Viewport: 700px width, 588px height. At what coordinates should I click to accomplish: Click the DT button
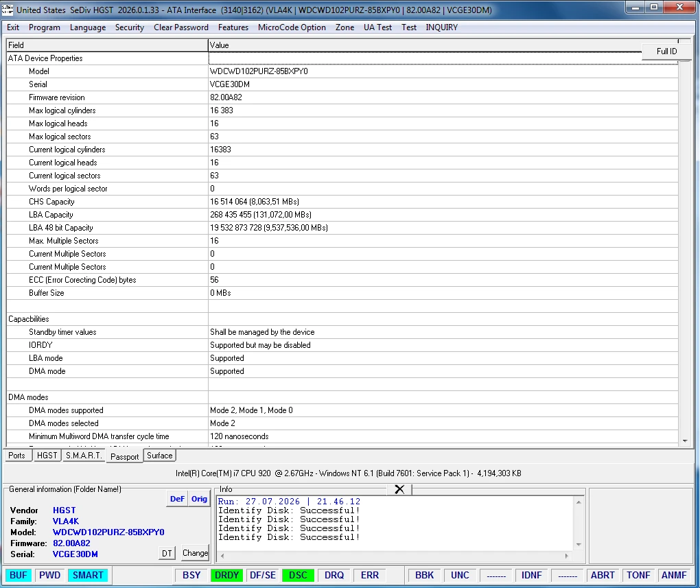tap(167, 553)
